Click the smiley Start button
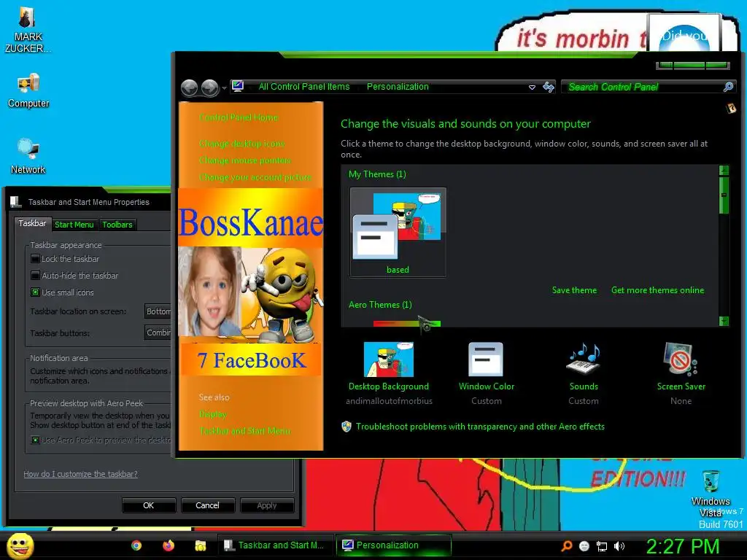This screenshot has width=747, height=560. coord(20,545)
